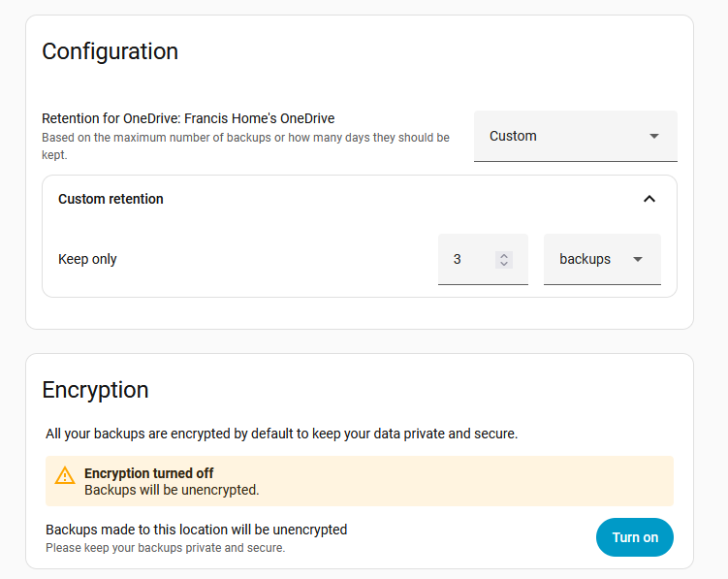Click the Please keep your backups private note
Screen dimensions: 728x579
(x=165, y=548)
